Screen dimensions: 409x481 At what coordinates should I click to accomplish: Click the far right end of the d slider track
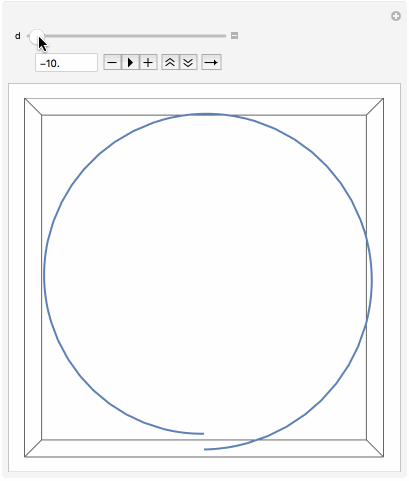(225, 36)
